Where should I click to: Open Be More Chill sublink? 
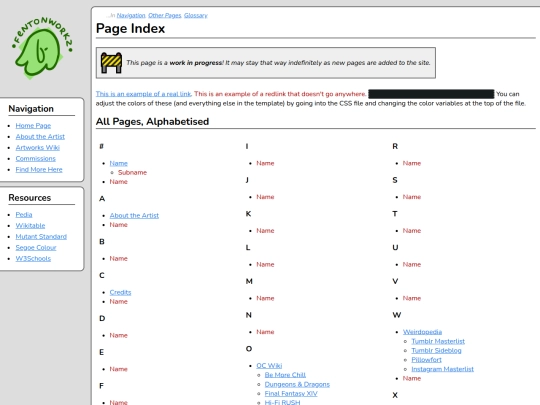(285, 375)
